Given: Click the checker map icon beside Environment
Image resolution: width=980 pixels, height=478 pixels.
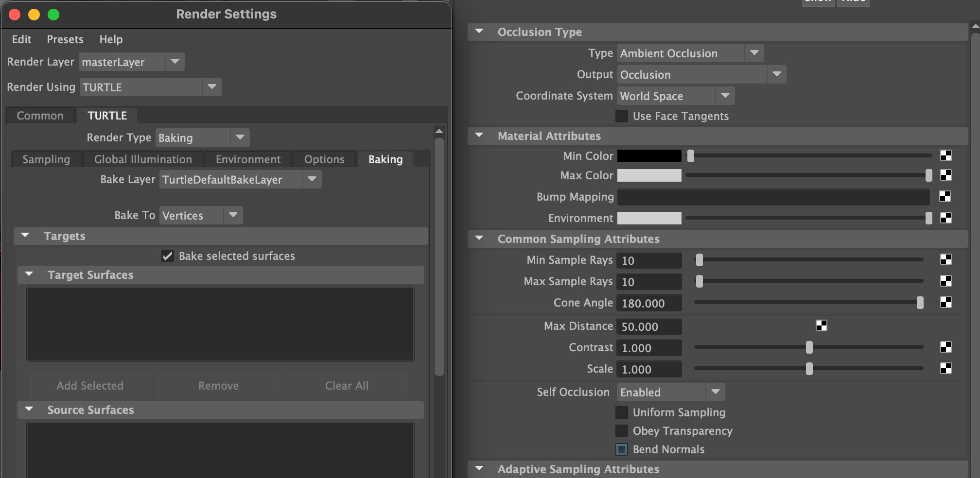Looking at the screenshot, I should pos(945,218).
